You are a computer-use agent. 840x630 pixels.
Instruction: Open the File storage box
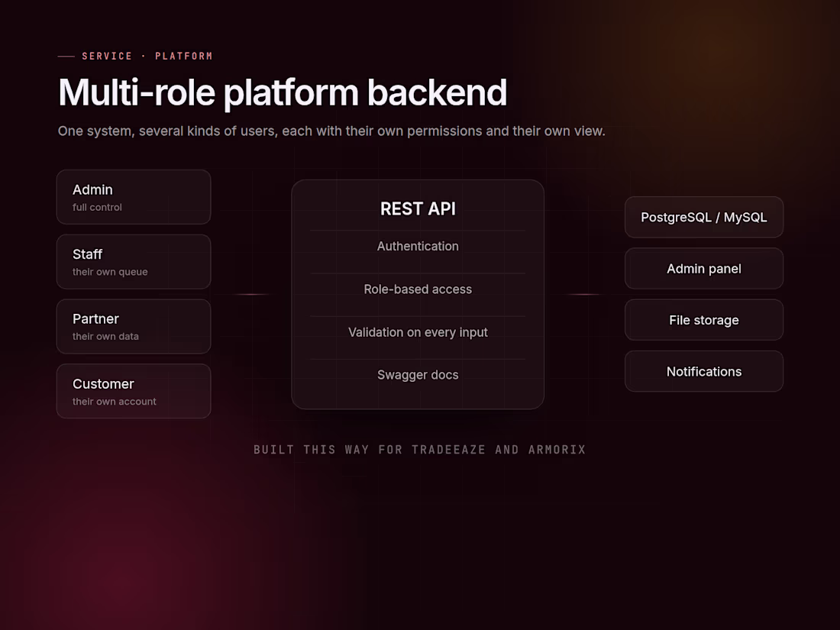[704, 320]
